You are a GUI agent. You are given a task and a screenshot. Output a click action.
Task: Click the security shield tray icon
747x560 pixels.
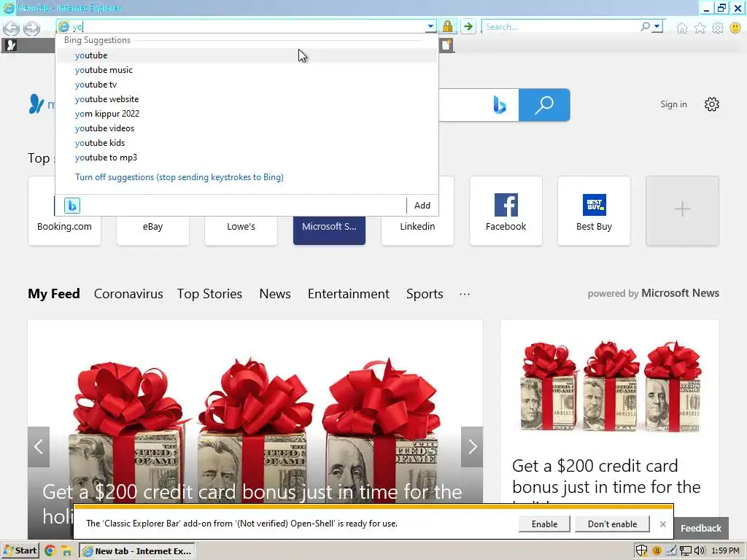coord(642,551)
